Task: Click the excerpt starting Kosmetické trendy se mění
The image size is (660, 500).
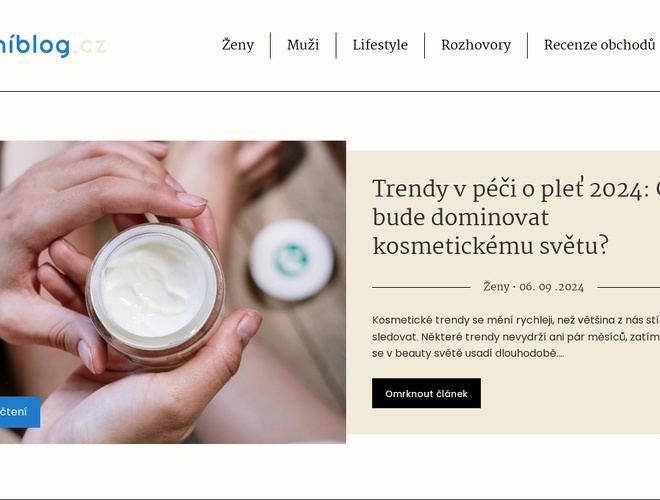Action: (x=516, y=337)
